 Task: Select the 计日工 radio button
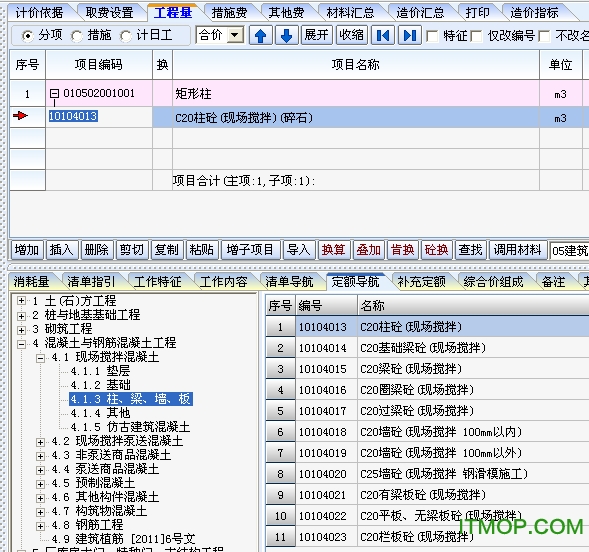click(126, 36)
